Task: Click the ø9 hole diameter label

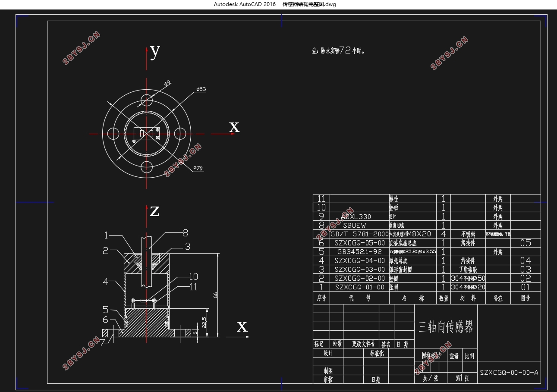Action: pyautogui.click(x=167, y=82)
